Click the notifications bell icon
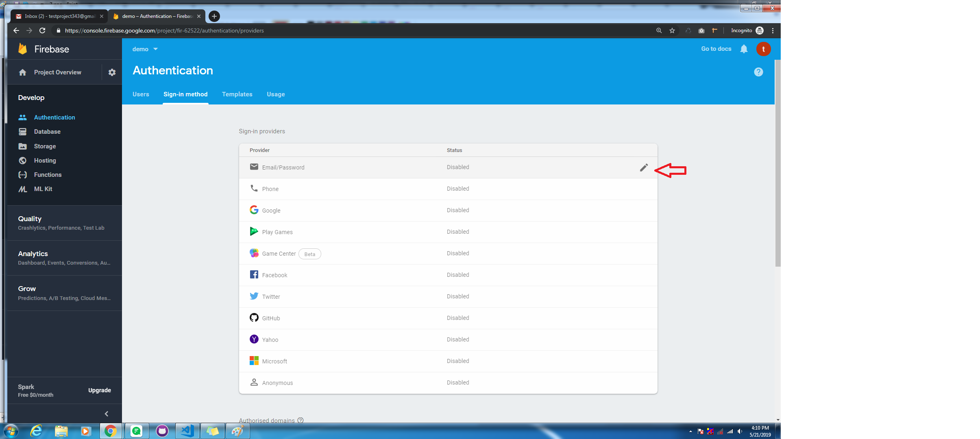980x439 pixels. [744, 49]
